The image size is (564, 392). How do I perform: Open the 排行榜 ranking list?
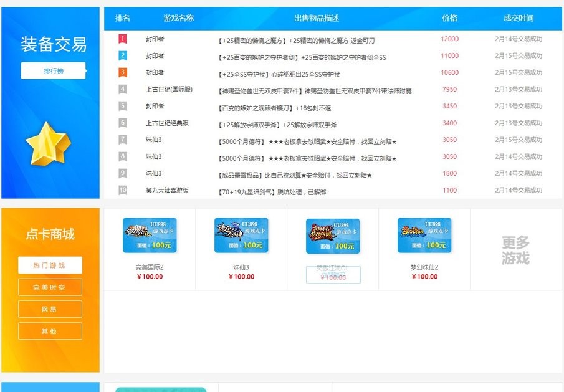tap(54, 70)
